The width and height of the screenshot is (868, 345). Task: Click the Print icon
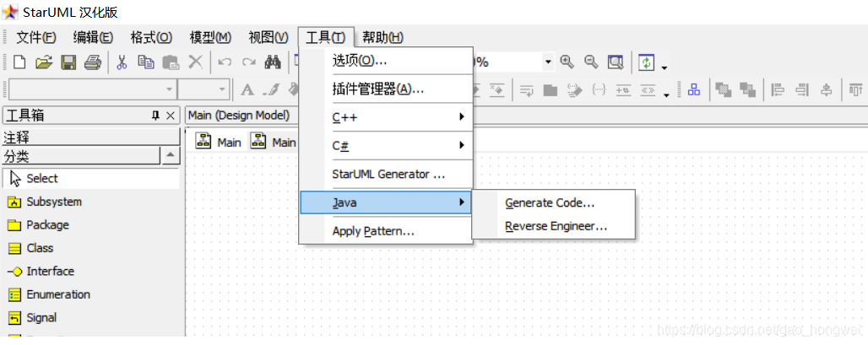[92, 62]
